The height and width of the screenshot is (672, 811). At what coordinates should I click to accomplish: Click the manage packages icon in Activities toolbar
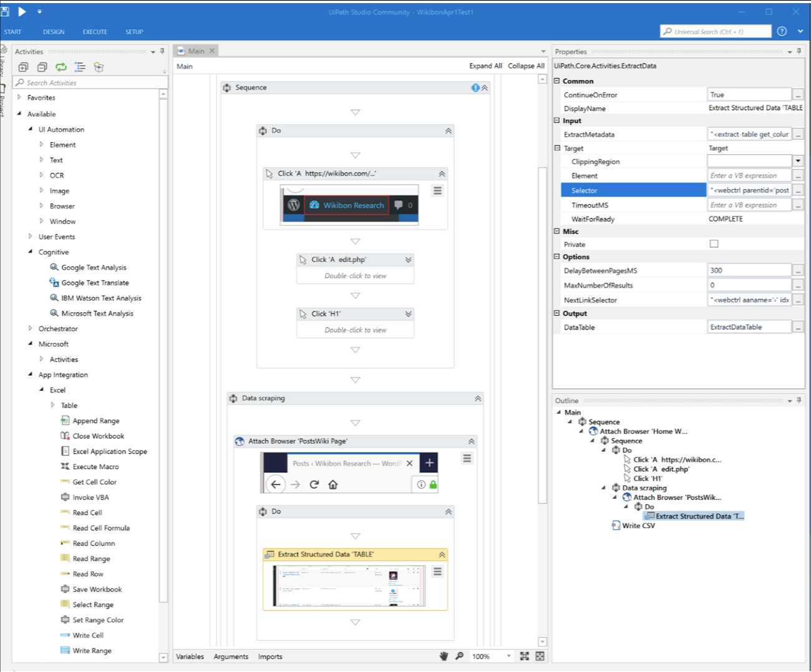(99, 67)
